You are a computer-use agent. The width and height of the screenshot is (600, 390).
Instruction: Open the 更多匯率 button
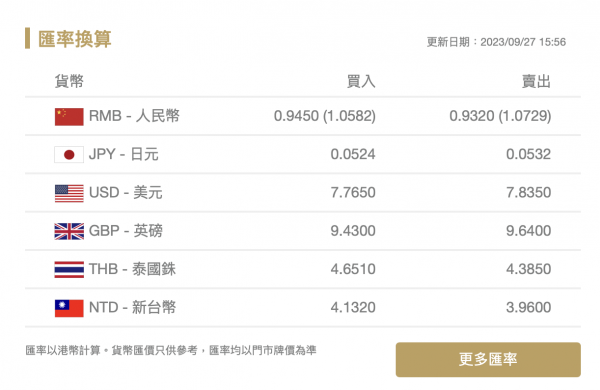click(x=488, y=359)
